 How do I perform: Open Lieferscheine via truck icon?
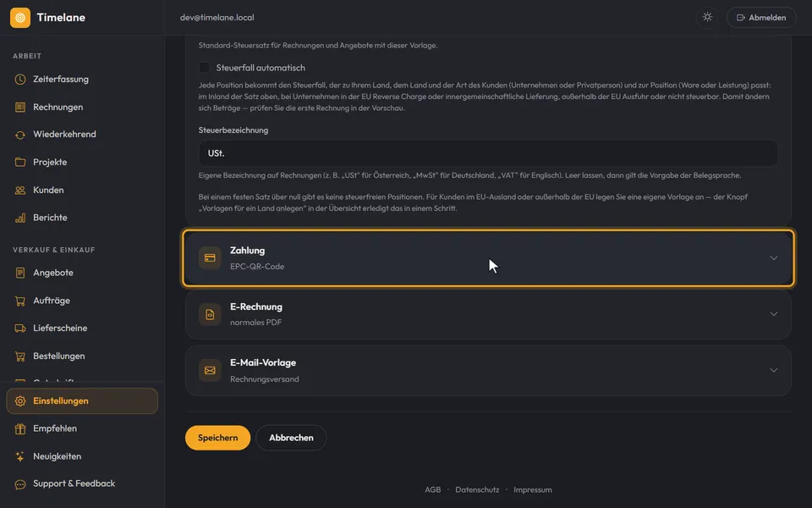20,329
